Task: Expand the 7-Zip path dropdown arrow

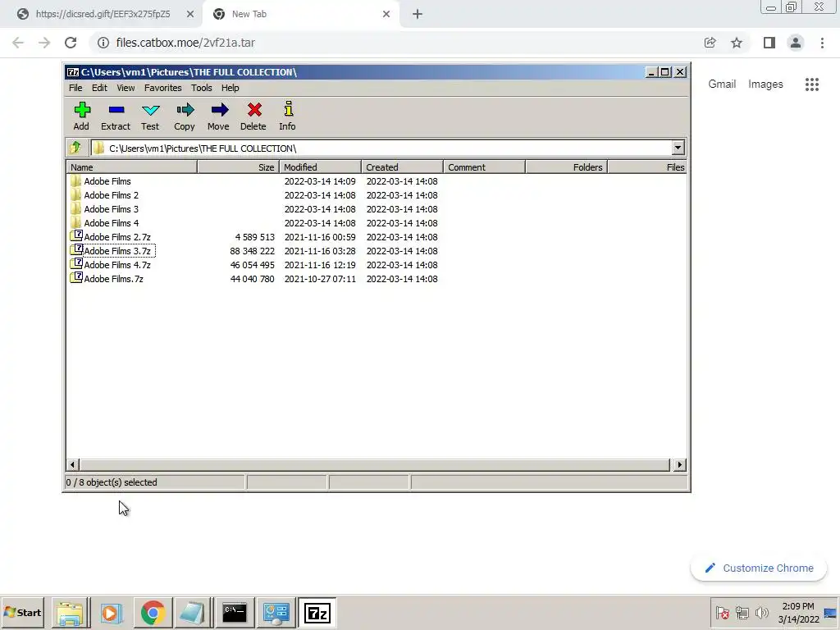Action: click(678, 148)
